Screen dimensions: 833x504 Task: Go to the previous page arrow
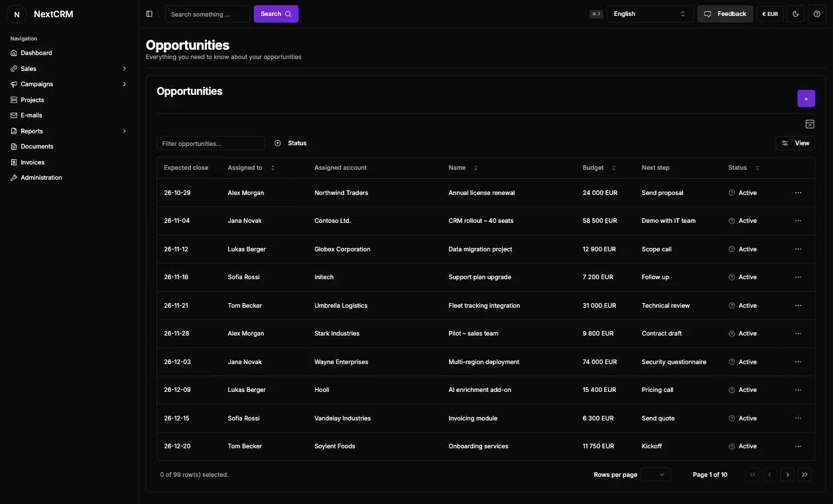[x=769, y=475]
